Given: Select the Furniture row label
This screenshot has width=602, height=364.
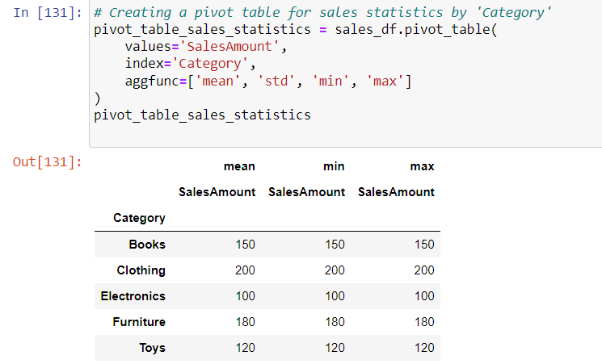Looking at the screenshot, I should click(x=139, y=322).
